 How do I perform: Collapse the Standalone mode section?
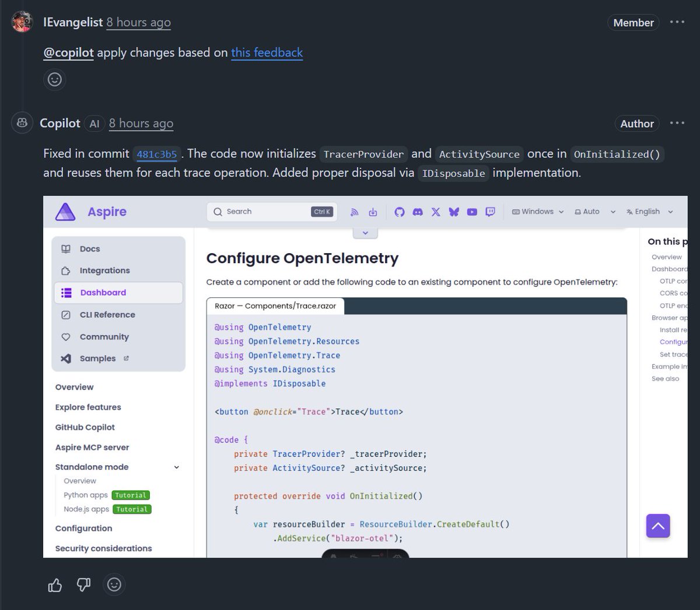pyautogui.click(x=176, y=467)
